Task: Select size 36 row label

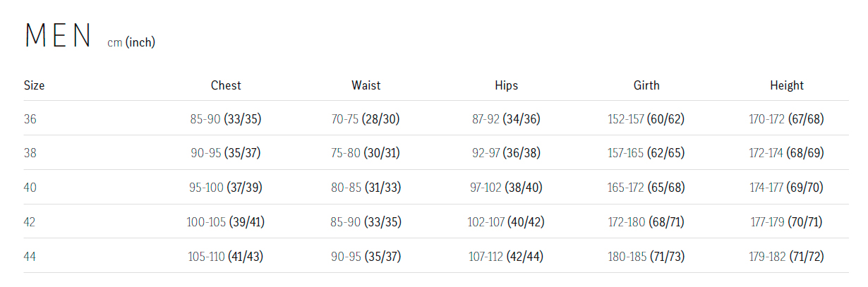Action: click(30, 119)
